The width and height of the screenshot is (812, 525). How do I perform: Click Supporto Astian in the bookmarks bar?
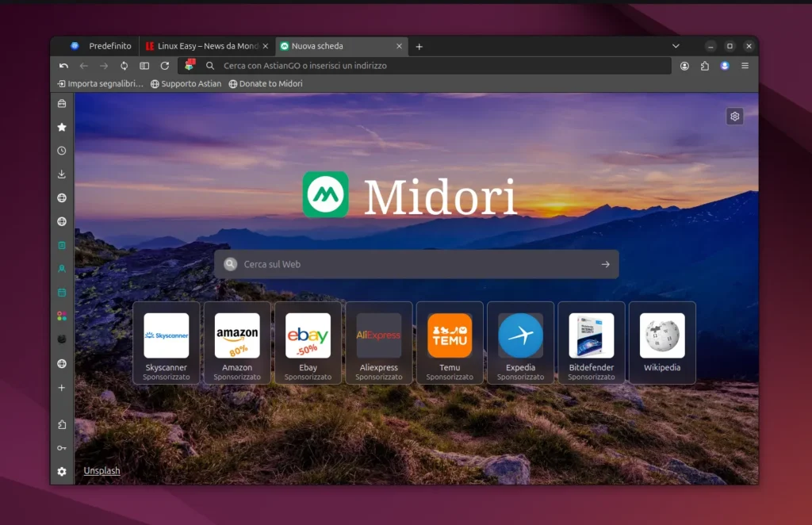tap(191, 83)
